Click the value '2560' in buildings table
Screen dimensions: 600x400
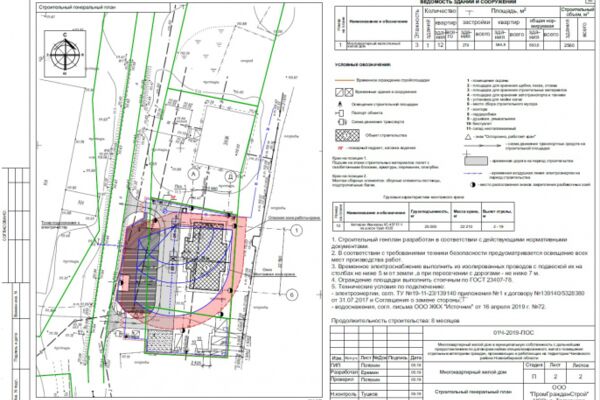point(569,46)
